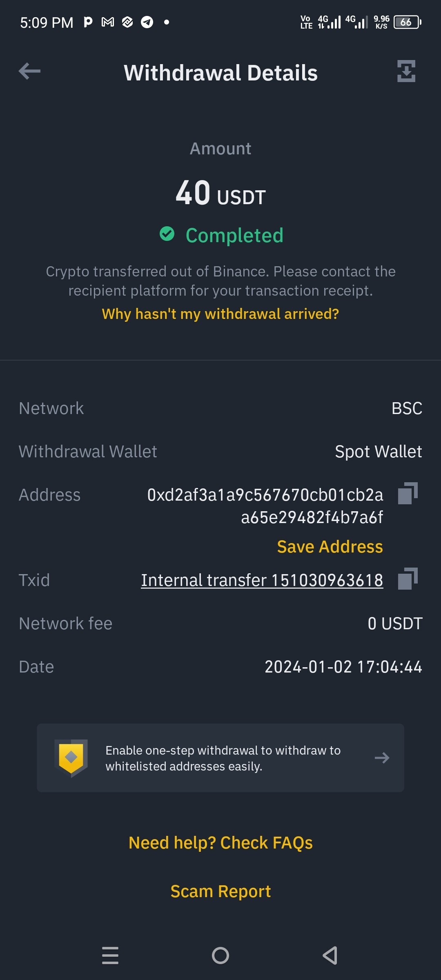The height and width of the screenshot is (980, 441).
Task: Copy the withdrawal address
Action: pos(408,493)
